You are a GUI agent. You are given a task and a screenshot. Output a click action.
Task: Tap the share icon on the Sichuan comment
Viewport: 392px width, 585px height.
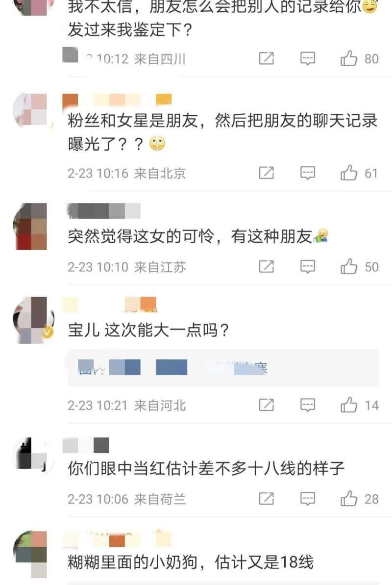coord(266,58)
